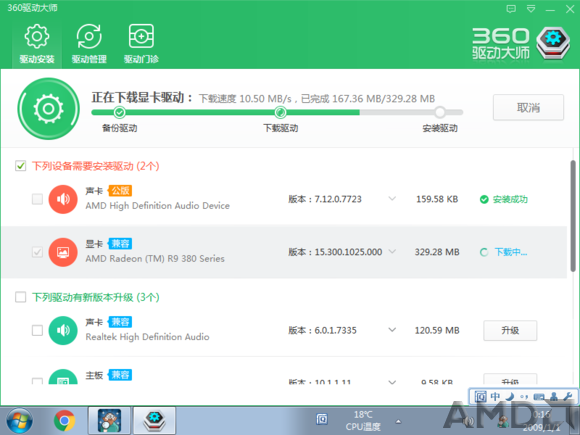Click the IME 中 language indicator
Viewport: 580px width, 435px height.
pyautogui.click(x=495, y=397)
